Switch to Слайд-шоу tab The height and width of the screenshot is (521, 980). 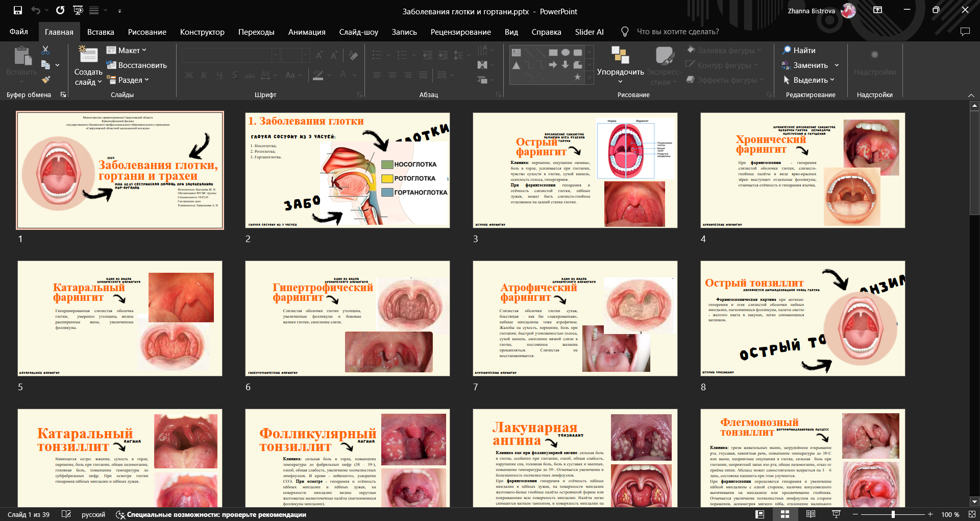coord(358,32)
